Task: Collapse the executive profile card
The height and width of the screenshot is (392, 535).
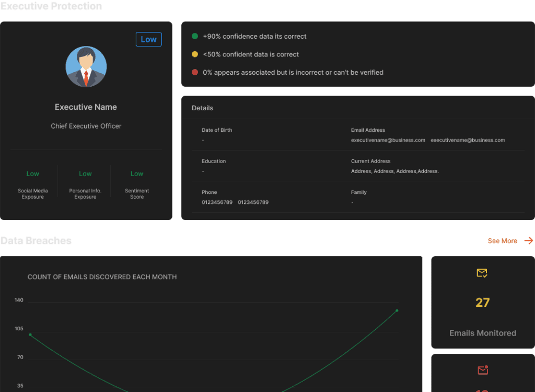Action: pyautogui.click(x=86, y=120)
